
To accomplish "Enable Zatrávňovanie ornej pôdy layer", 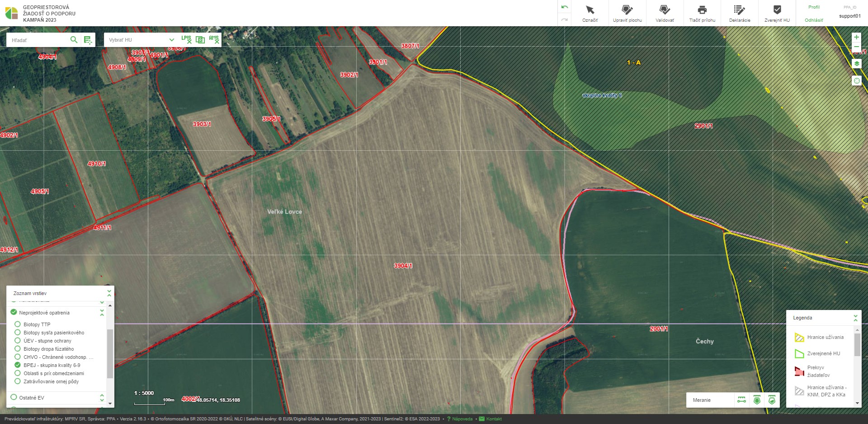I will coord(18,381).
